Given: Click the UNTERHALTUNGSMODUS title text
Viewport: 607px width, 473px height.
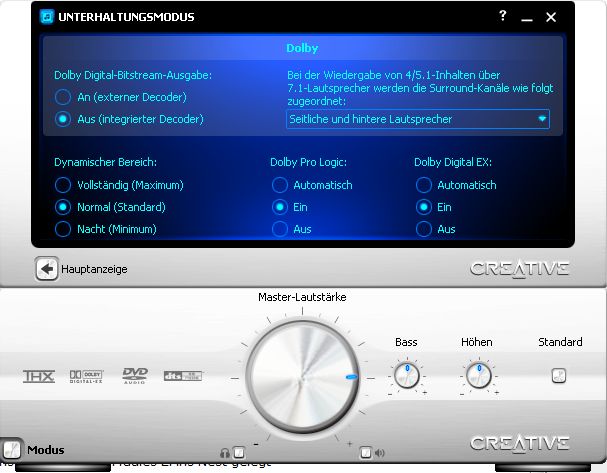Looking at the screenshot, I should [126, 17].
